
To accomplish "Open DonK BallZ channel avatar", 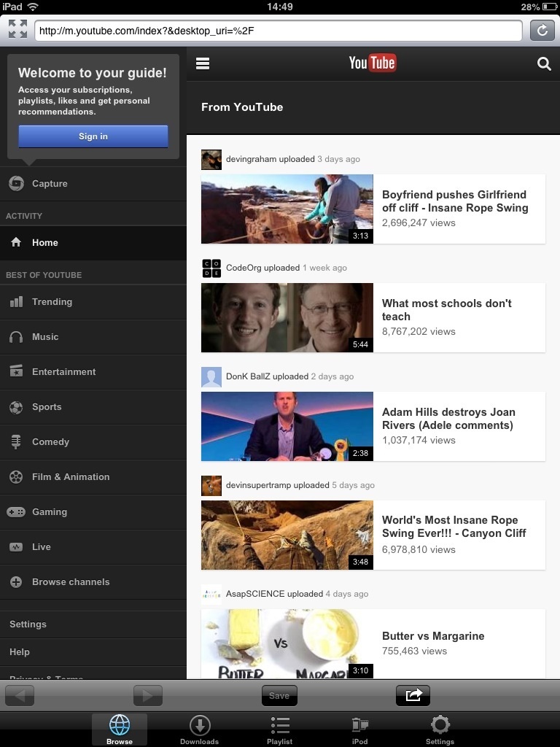I will point(211,377).
